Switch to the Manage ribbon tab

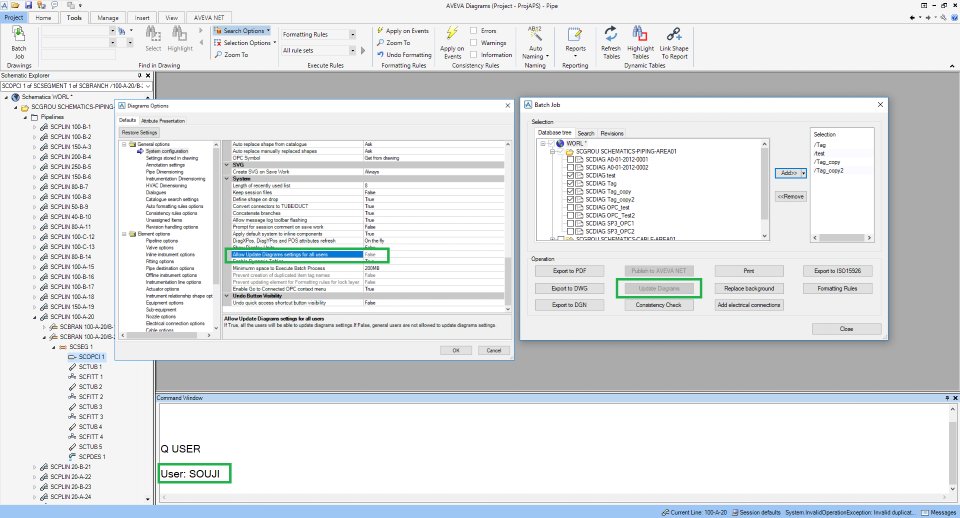tap(108, 18)
